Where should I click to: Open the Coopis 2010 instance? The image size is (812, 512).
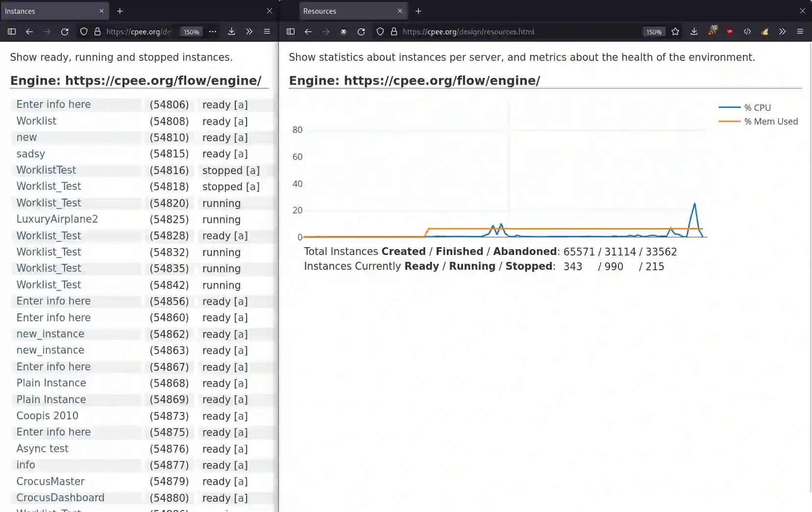click(47, 416)
